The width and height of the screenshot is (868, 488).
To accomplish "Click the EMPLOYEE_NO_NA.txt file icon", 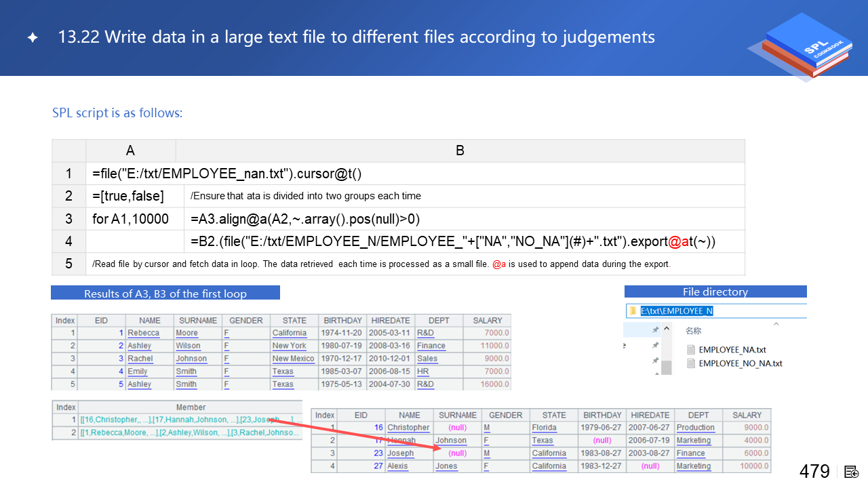I will (x=691, y=363).
